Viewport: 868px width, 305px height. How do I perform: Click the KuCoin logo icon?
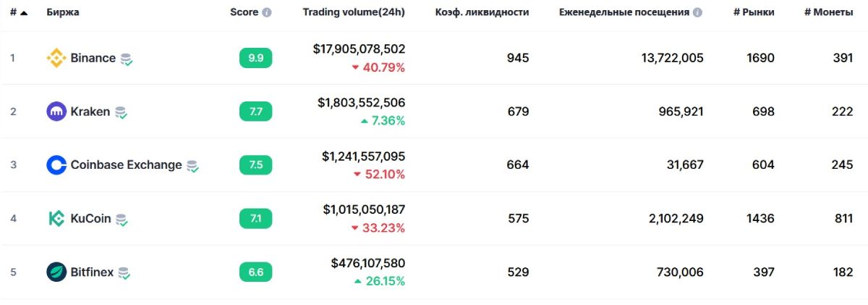[x=56, y=218]
